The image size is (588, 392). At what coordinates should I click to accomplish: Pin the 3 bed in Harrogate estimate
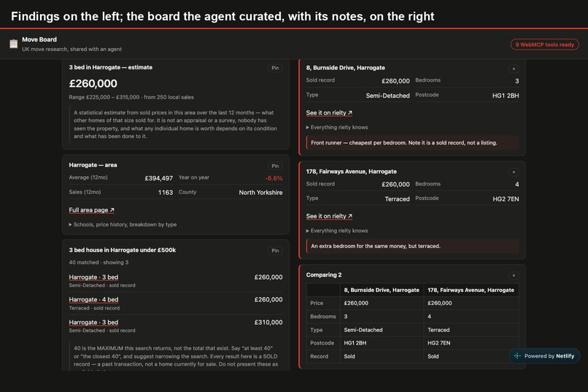275,68
